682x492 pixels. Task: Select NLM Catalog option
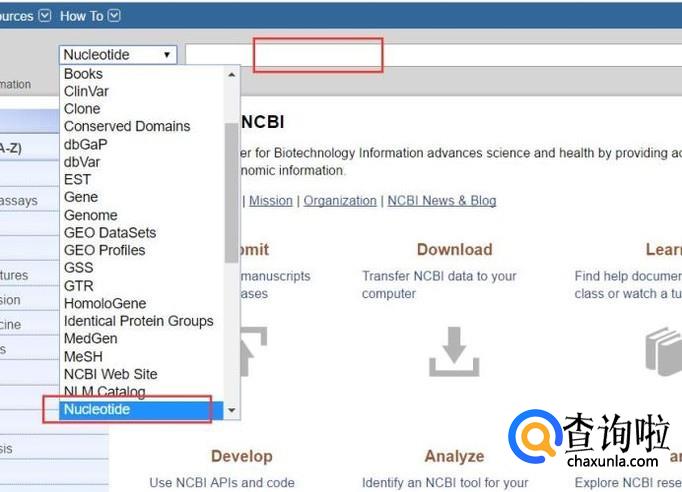tap(141, 392)
